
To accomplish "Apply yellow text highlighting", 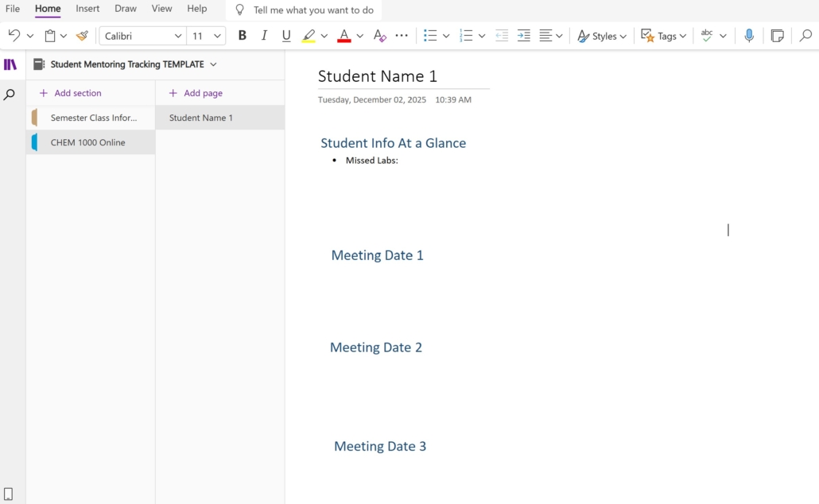I will click(x=310, y=36).
